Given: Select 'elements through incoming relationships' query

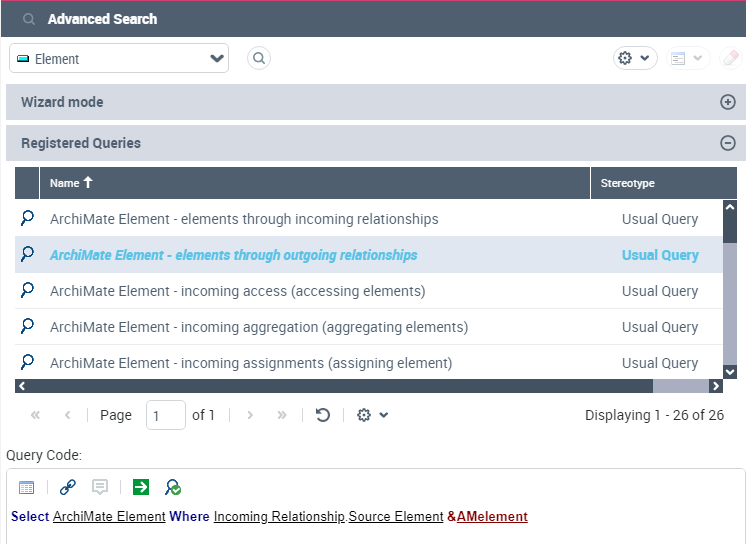Looking at the screenshot, I should click(x=244, y=219).
